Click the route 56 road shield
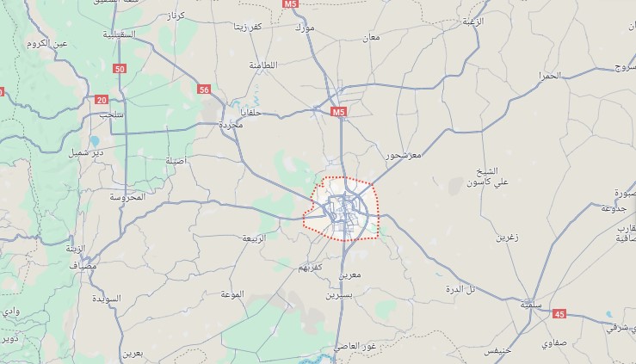636x364 pixels. click(x=204, y=89)
